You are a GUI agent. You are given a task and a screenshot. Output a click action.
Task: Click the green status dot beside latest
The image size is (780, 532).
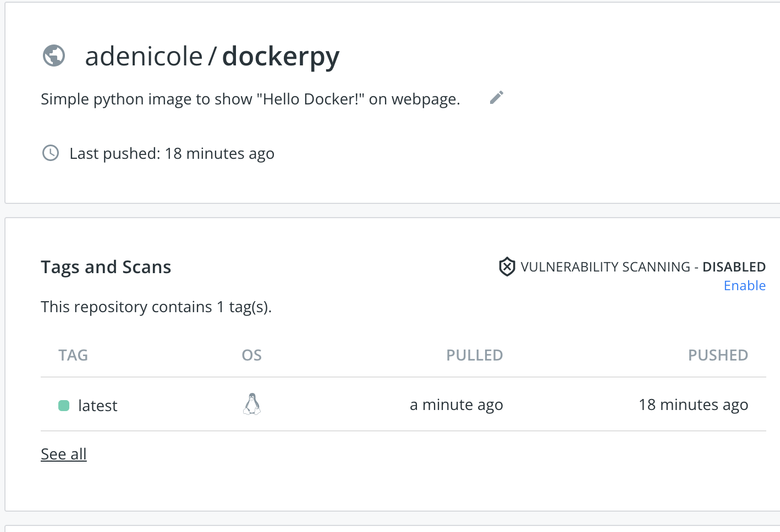coord(64,406)
